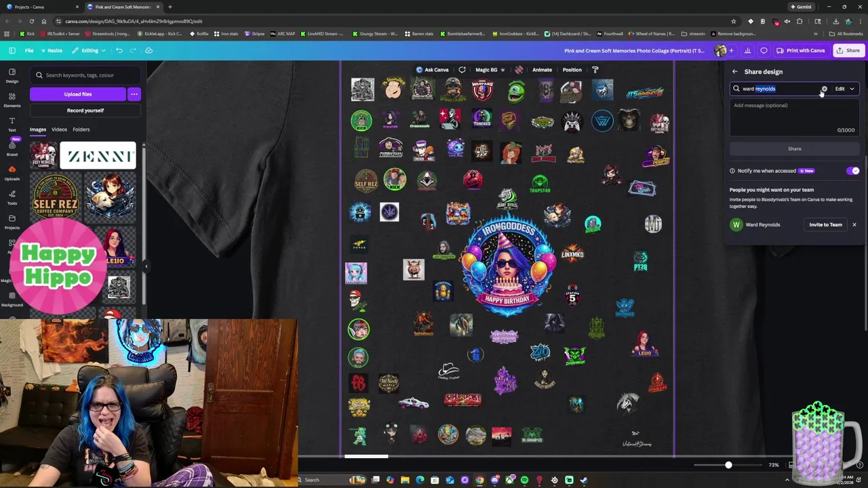The width and height of the screenshot is (868, 488).
Task: Switch to the Folders tab
Action: click(81, 129)
